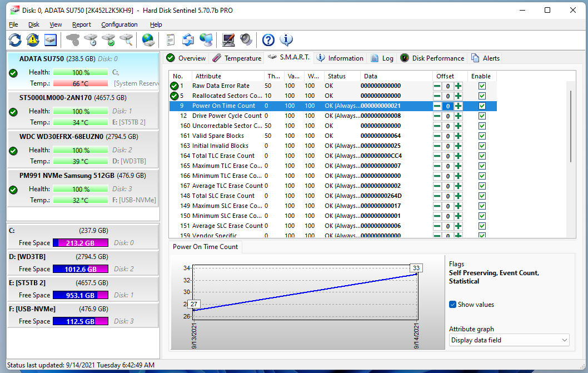Toggle Enable checkbox for Power On Time Count
588x373 pixels.
[482, 106]
